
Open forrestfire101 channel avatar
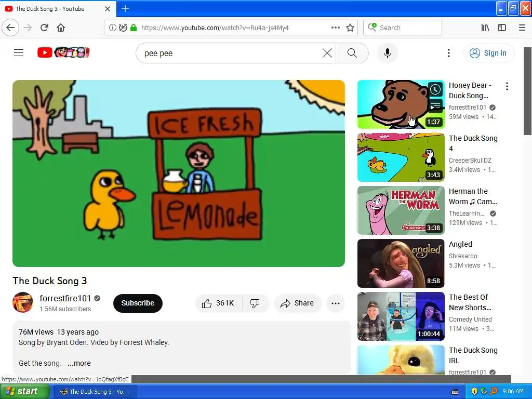point(23,302)
